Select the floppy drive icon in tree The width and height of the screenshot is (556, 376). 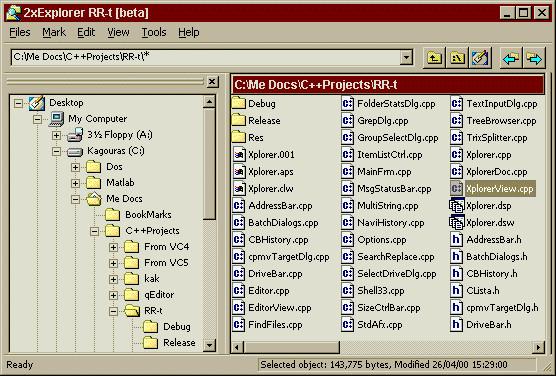tap(75, 135)
